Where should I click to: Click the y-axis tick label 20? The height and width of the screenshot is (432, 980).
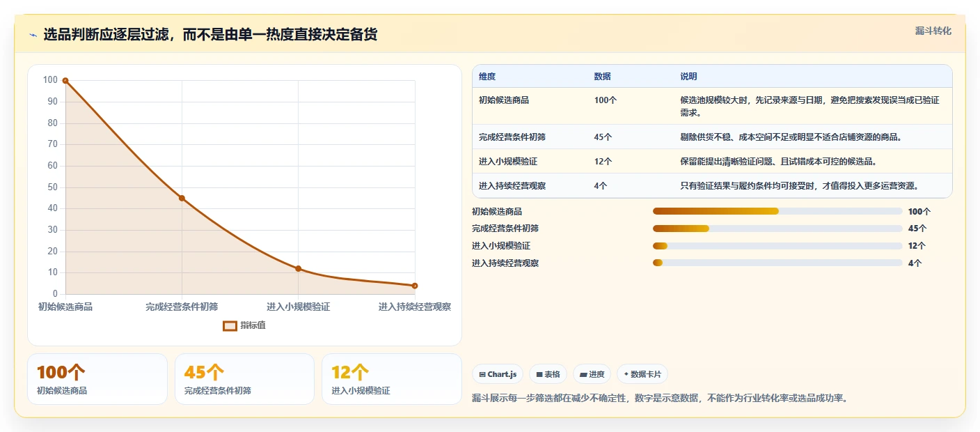coord(52,252)
